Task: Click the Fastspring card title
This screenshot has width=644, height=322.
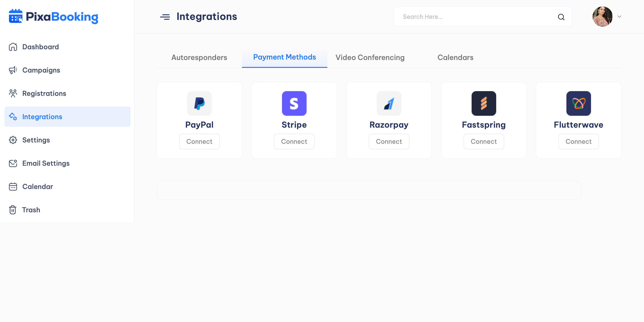Action: pos(484,125)
